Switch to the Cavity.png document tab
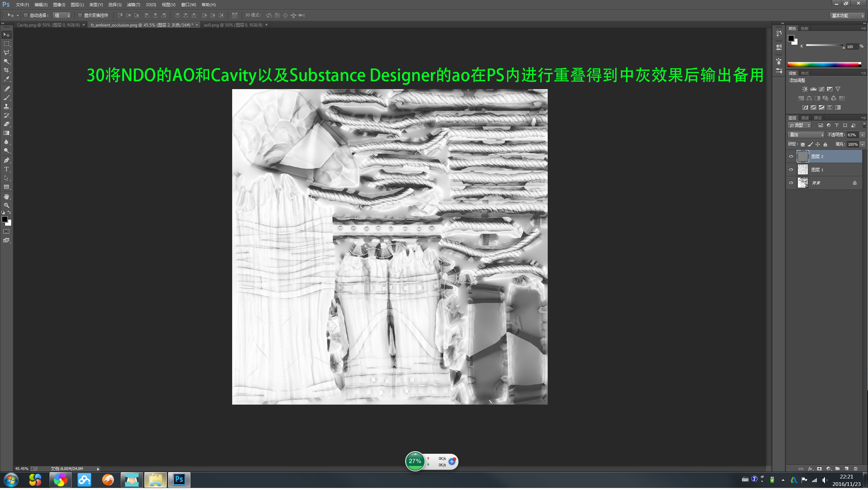868x490 pixels. pyautogui.click(x=48, y=25)
